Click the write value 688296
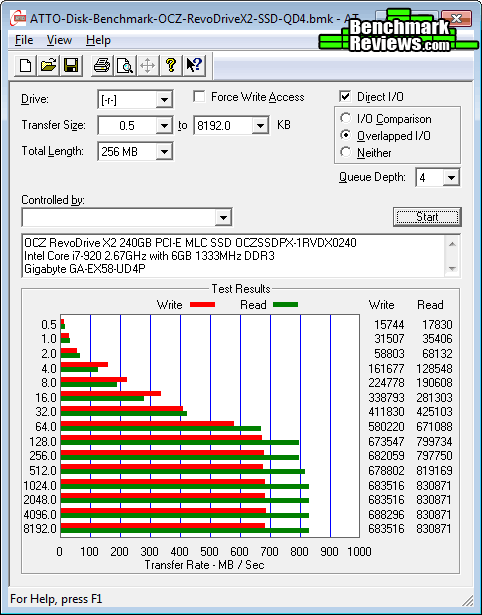The width and height of the screenshot is (482, 615). (x=386, y=514)
